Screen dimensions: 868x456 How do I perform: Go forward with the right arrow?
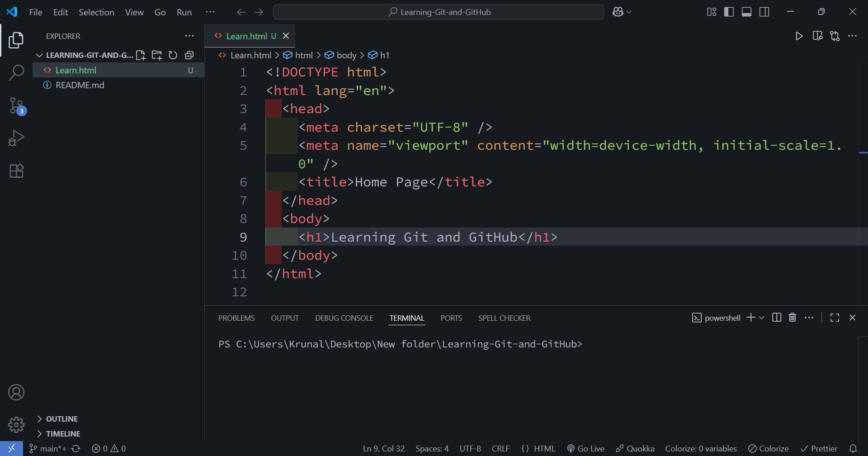pos(259,12)
